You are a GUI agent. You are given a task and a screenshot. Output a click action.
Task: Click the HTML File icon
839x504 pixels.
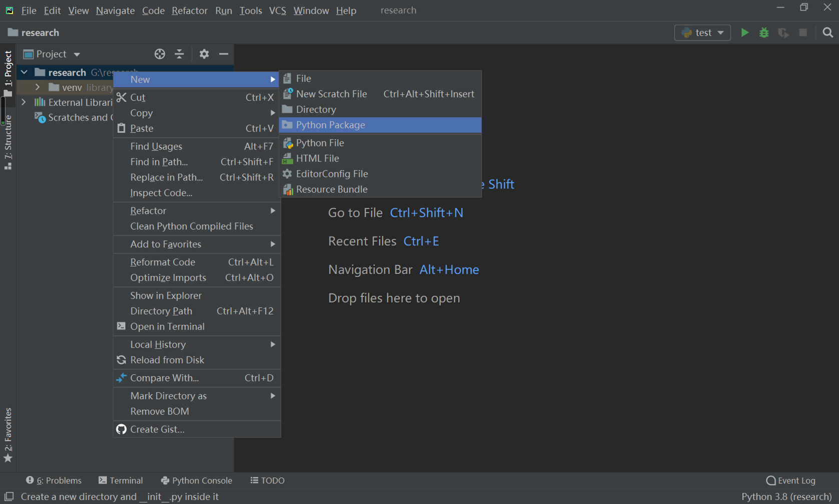click(288, 158)
